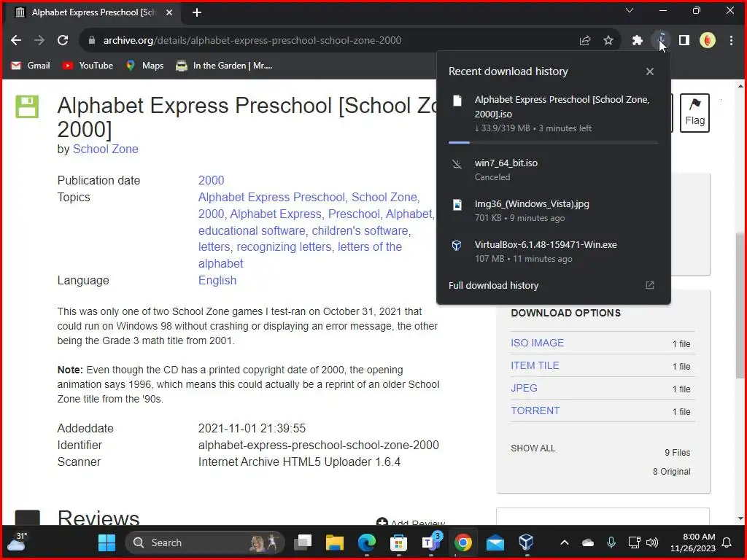The image size is (747, 560).
Task: Open the School Zone author link
Action: click(105, 149)
